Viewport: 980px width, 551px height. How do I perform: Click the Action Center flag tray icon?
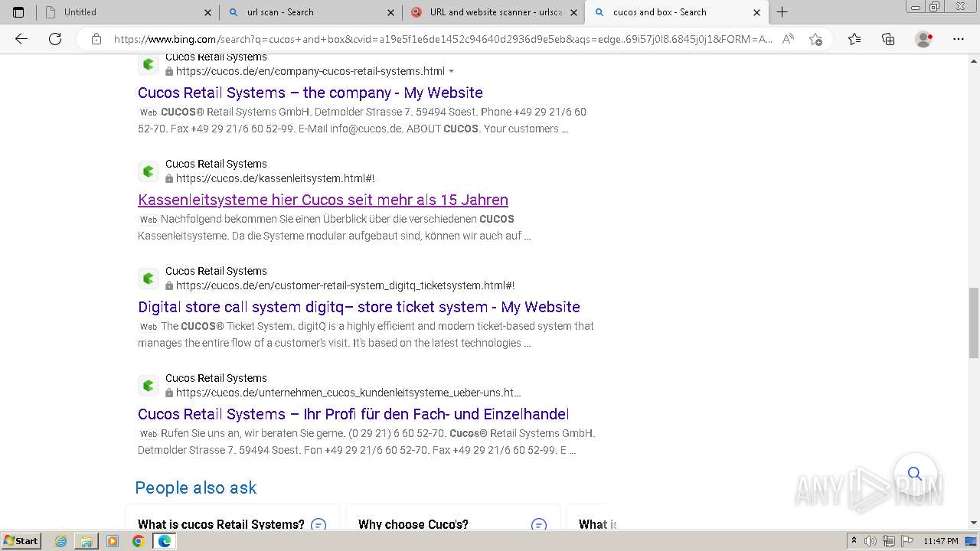pos(906,541)
